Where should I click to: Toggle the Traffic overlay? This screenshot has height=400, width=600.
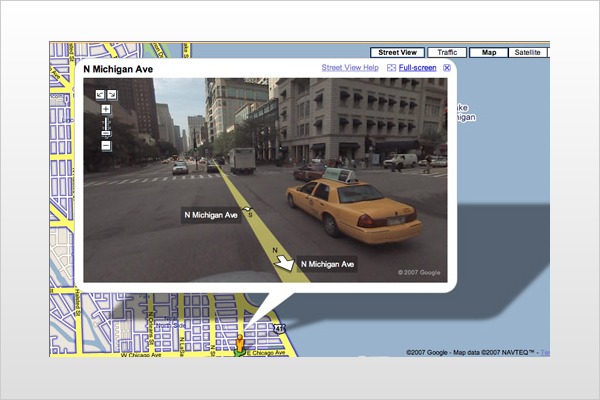(447, 52)
